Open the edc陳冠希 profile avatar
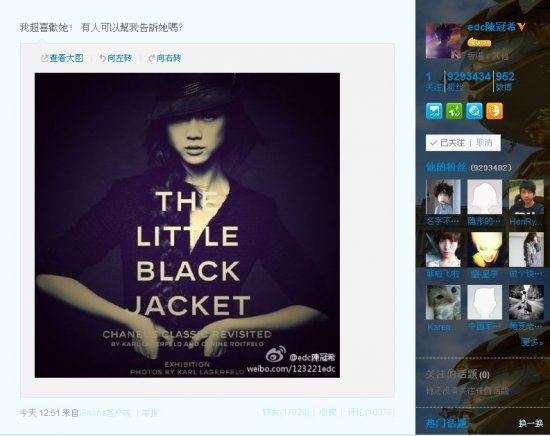The image size is (550, 436). (443, 41)
